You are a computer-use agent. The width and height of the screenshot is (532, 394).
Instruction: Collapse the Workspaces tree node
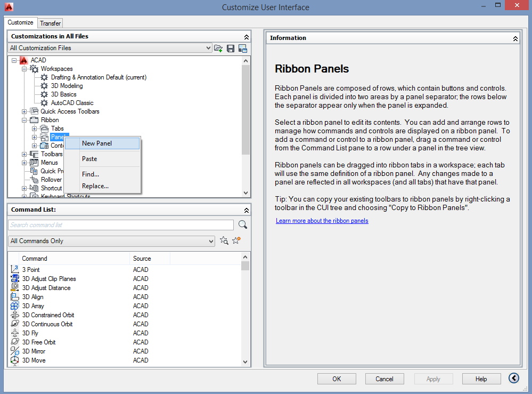tap(24, 69)
